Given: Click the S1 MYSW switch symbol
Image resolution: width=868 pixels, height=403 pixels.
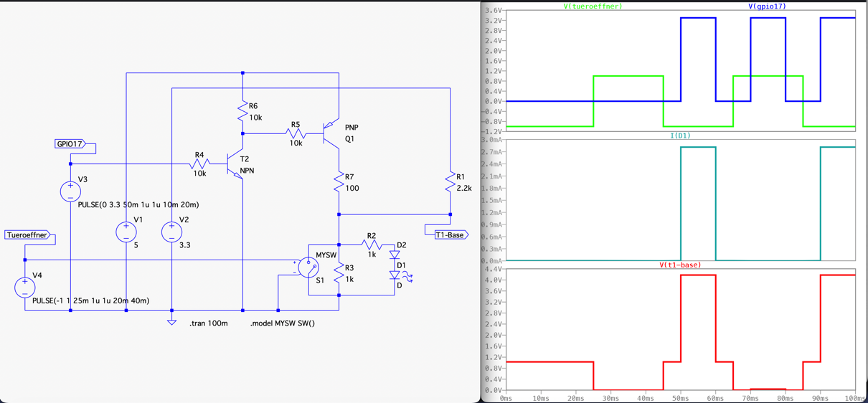Looking at the screenshot, I should (308, 267).
